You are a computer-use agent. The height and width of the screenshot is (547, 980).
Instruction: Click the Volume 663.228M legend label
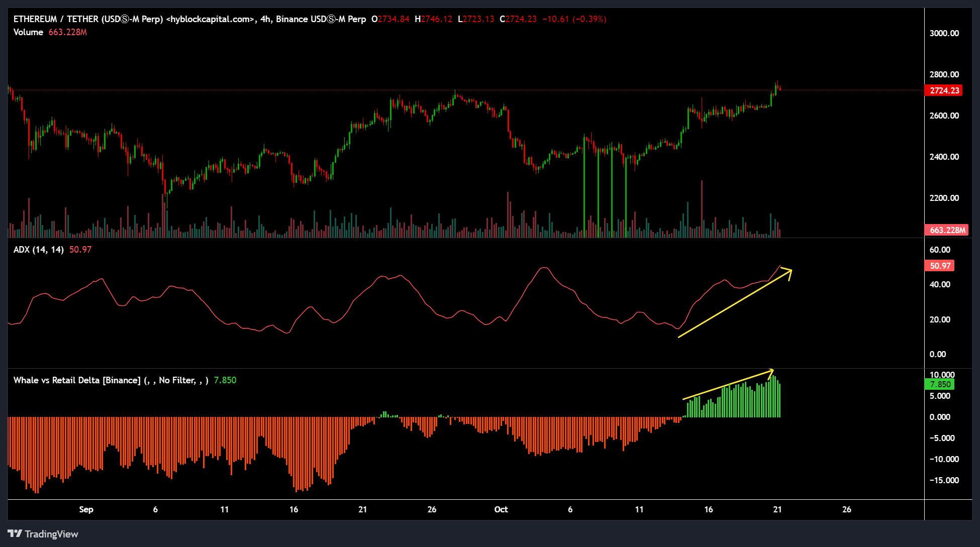click(50, 32)
